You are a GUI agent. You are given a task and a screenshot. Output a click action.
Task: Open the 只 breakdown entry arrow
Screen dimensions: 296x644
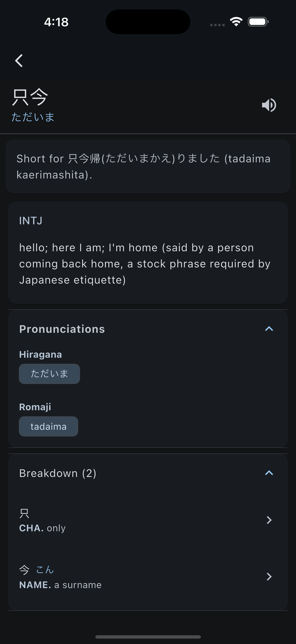tap(269, 520)
